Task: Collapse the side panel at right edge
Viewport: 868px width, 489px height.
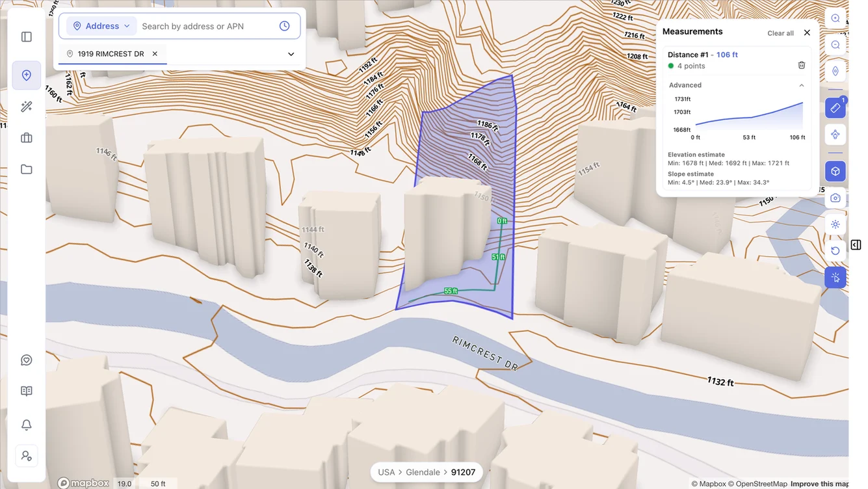Action: click(856, 244)
